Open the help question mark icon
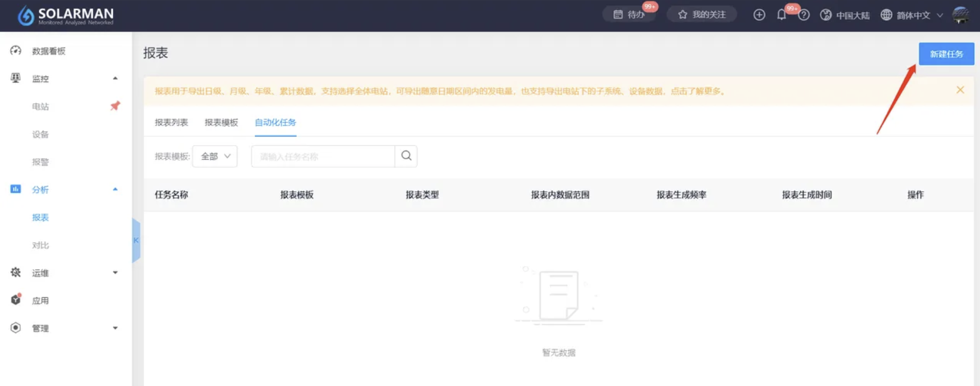Image resolution: width=980 pixels, height=386 pixels. click(x=804, y=15)
